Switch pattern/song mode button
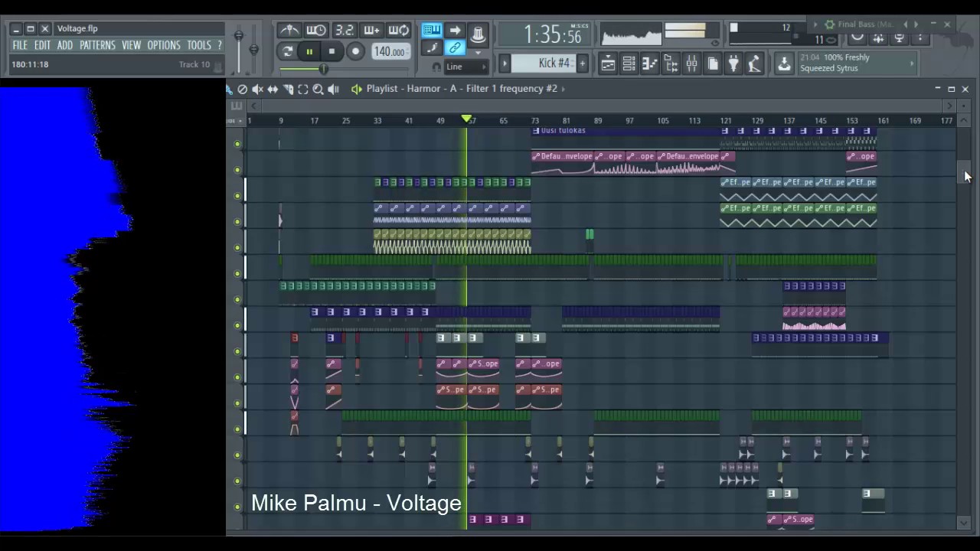The height and width of the screenshot is (551, 980). click(288, 51)
